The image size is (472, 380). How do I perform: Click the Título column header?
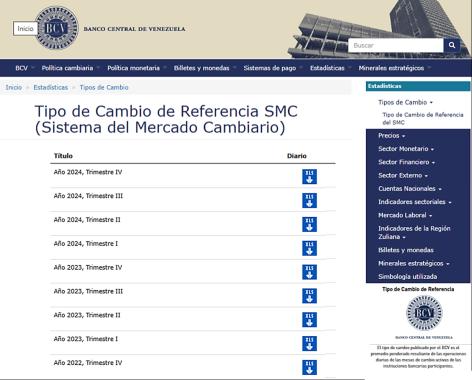click(63, 156)
